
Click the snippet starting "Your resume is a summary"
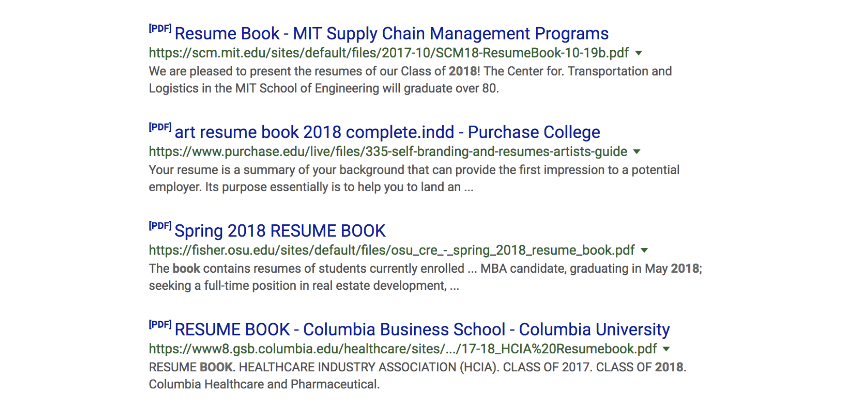413,178
